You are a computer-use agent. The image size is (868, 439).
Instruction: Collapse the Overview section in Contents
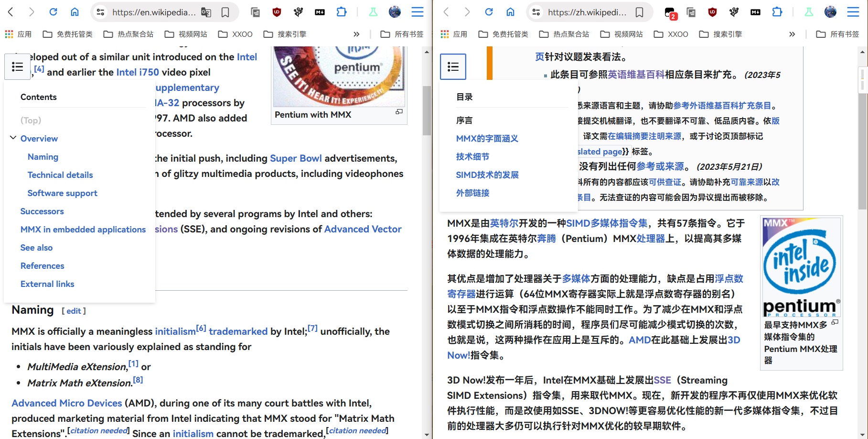[13, 138]
